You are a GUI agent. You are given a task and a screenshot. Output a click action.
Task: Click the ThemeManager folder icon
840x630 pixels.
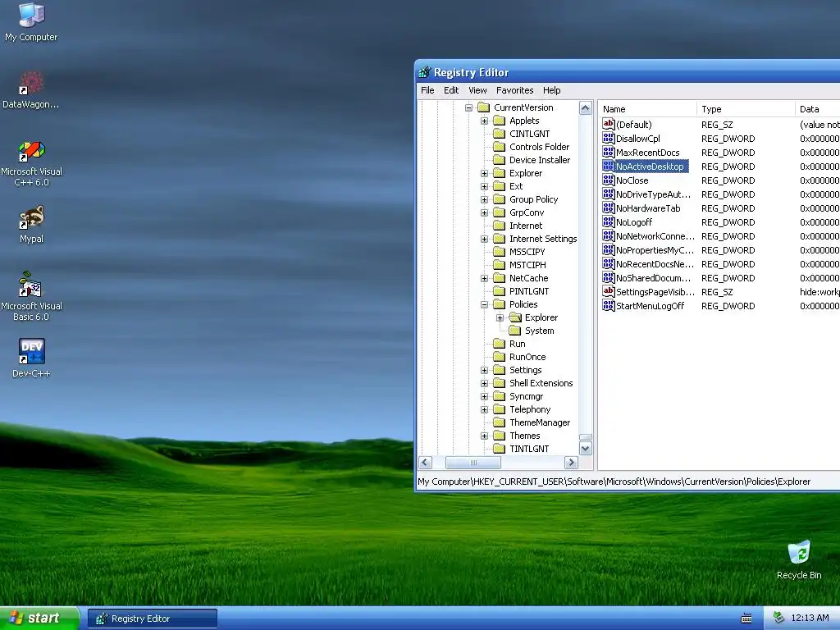(500, 422)
